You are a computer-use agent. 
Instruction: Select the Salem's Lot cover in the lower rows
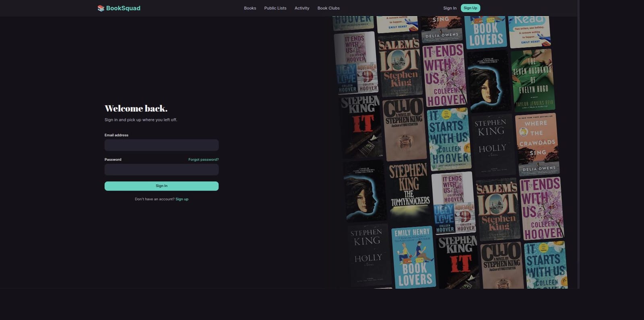click(497, 209)
